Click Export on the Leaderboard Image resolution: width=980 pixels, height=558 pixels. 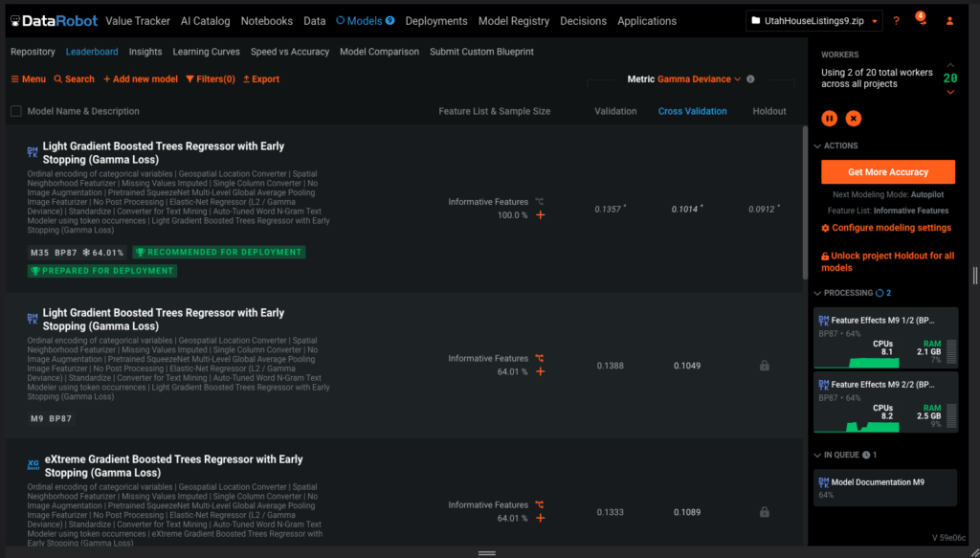click(261, 79)
